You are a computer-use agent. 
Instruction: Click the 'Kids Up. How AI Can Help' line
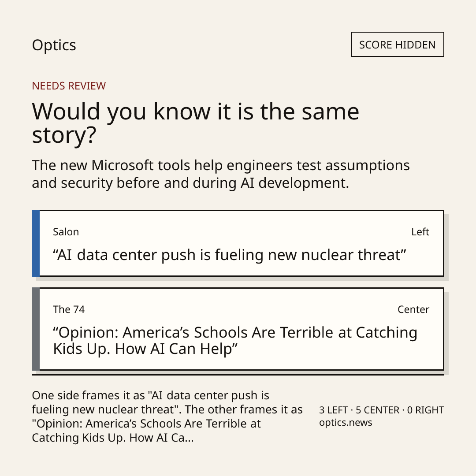coord(145,349)
